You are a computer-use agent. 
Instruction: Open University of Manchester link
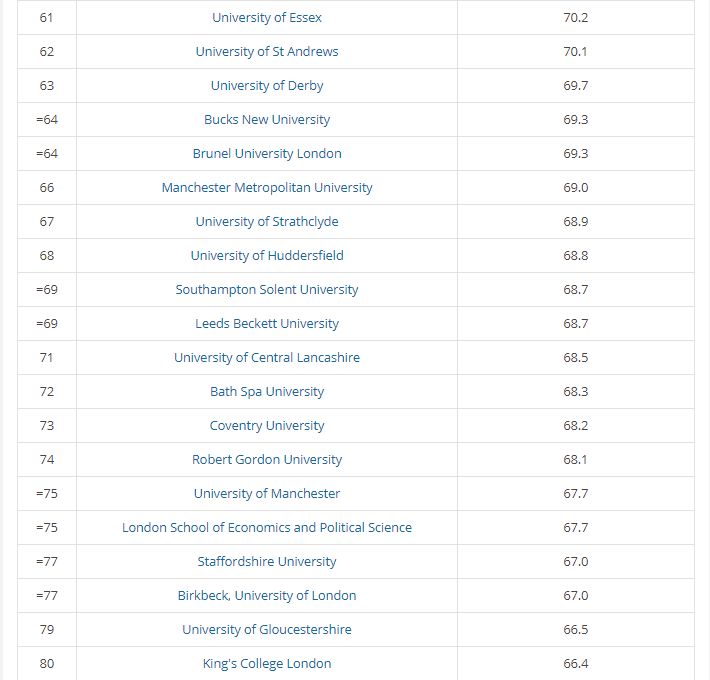267,493
